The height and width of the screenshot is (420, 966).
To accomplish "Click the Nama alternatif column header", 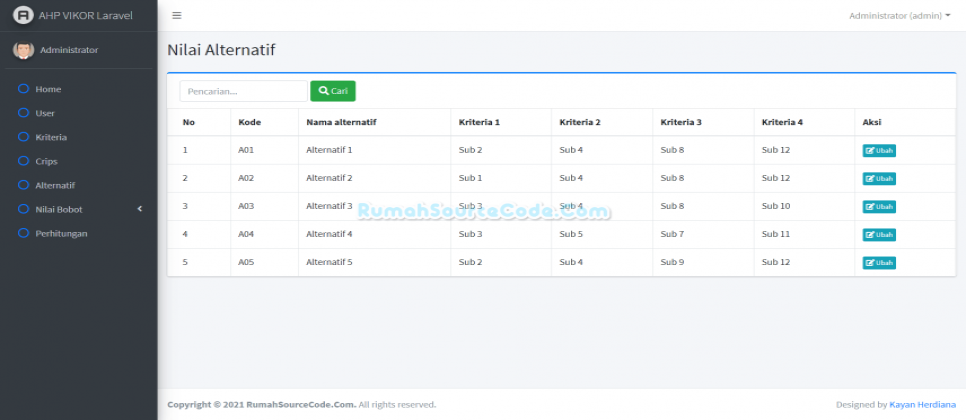I will [341, 122].
